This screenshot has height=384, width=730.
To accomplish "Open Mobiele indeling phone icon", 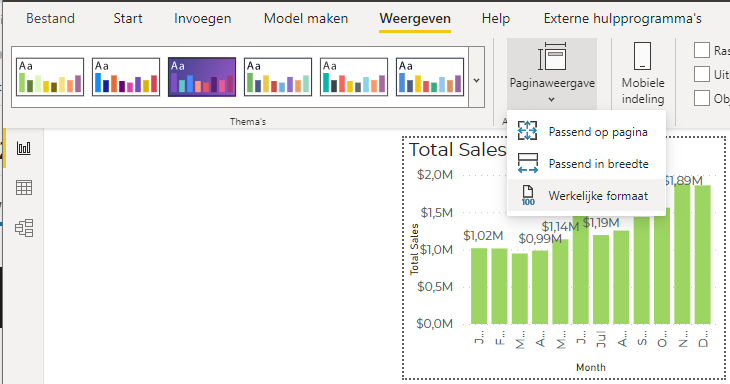I will [642, 56].
